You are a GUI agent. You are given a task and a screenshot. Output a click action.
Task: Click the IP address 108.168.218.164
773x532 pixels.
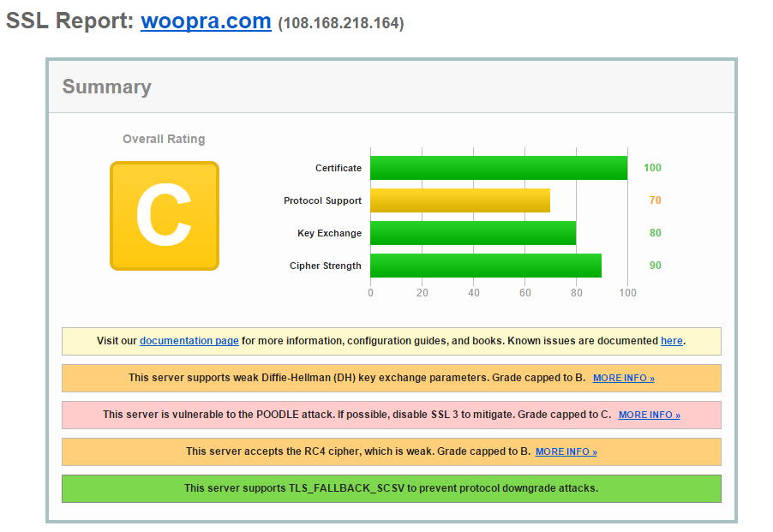click(x=340, y=24)
